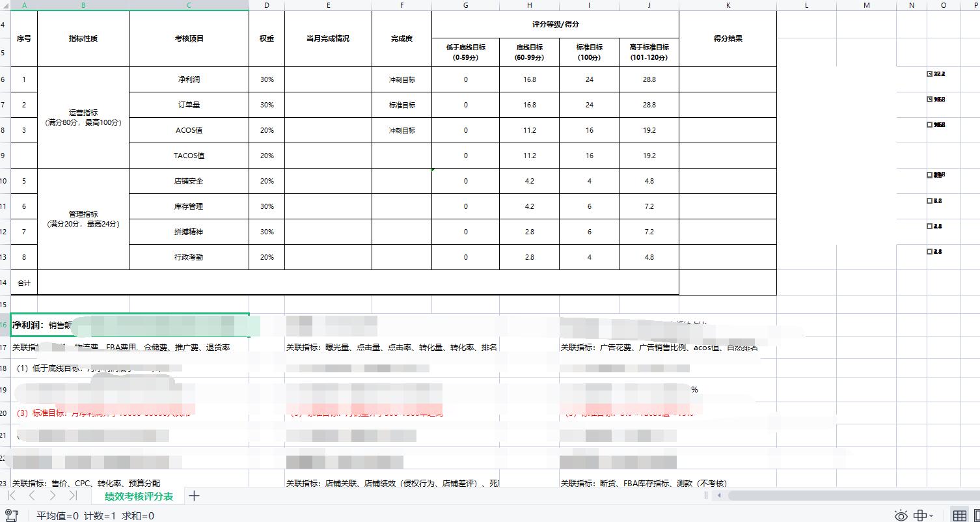
Task: Select 11.2 in the TACOS值 row
Action: [529, 156]
